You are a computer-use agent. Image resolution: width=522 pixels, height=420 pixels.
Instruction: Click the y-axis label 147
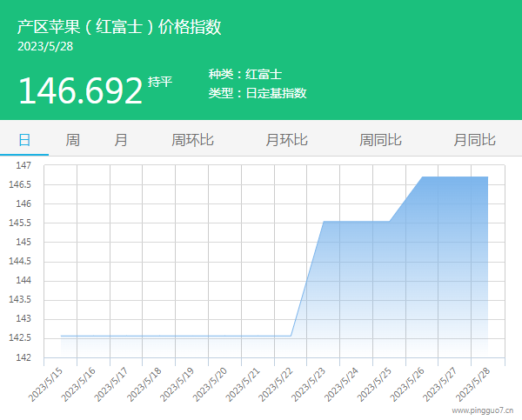coord(23,165)
